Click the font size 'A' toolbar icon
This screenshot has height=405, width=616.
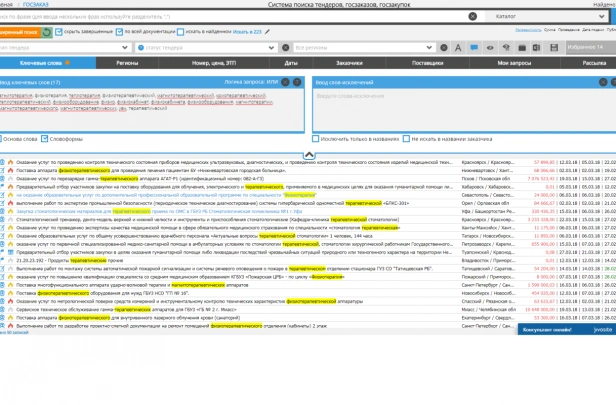pos(458,48)
